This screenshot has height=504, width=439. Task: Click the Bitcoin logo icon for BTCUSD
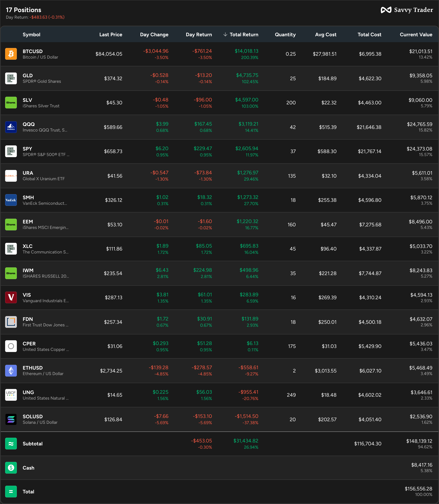11,54
